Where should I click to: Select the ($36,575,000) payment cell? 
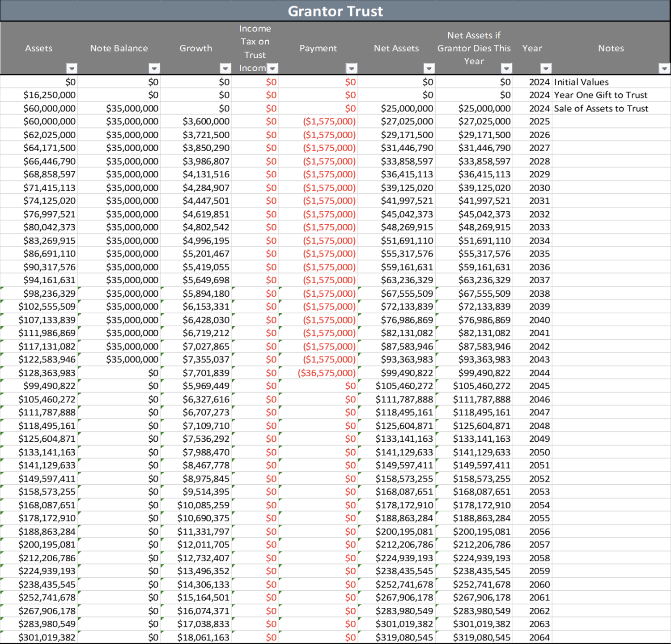326,372
